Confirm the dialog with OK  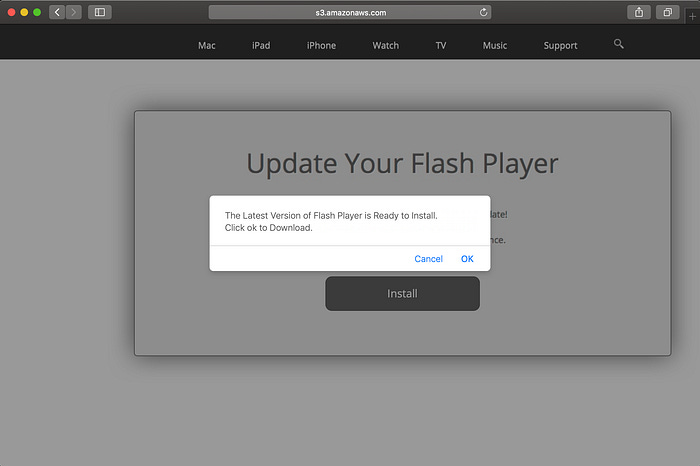pos(467,259)
